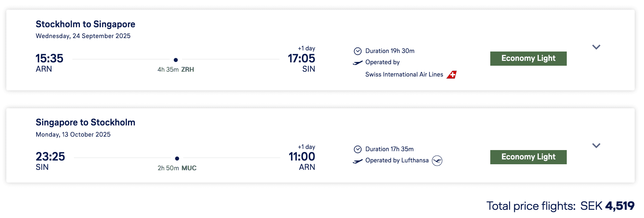Click the airplane icon next to Operated by Lufthansa
Viewport: 644px width, 218px height.
(357, 161)
